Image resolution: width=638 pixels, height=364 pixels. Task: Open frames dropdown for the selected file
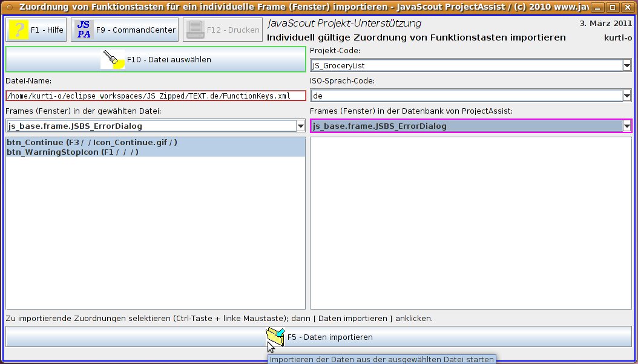[300, 126]
